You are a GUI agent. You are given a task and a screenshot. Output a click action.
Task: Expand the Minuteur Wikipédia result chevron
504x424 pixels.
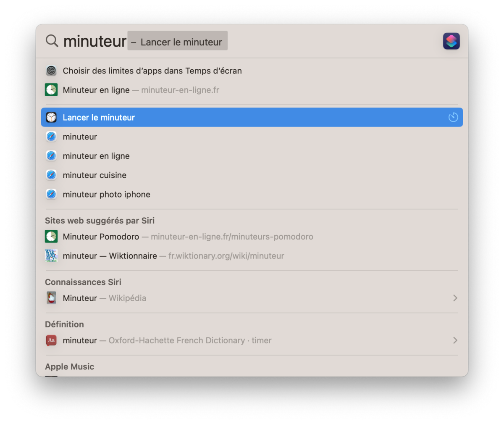click(x=455, y=298)
